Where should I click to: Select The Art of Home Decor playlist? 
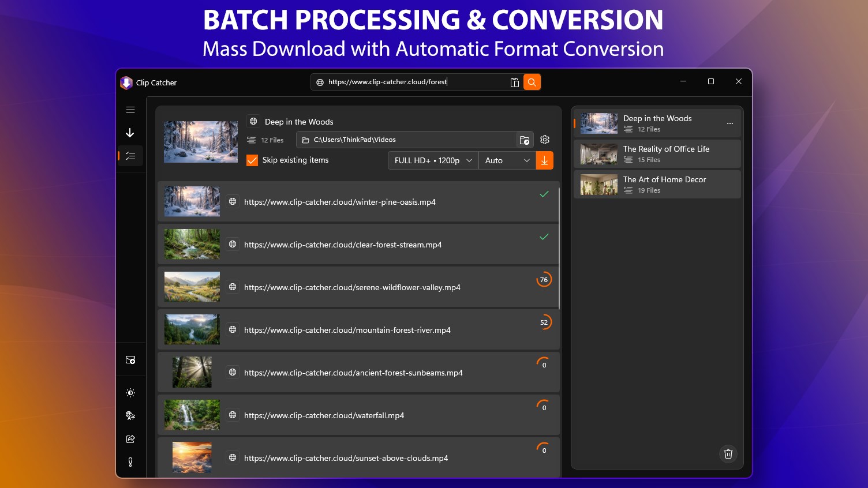(x=657, y=185)
